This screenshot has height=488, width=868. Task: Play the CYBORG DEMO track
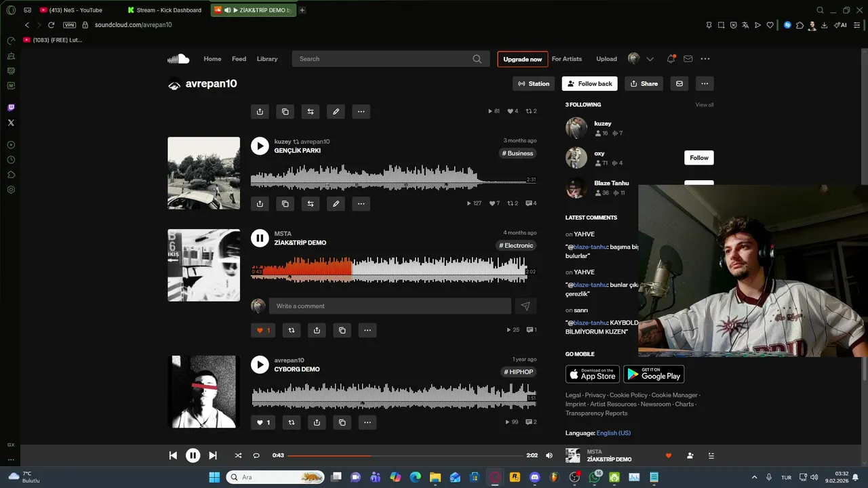click(x=260, y=365)
